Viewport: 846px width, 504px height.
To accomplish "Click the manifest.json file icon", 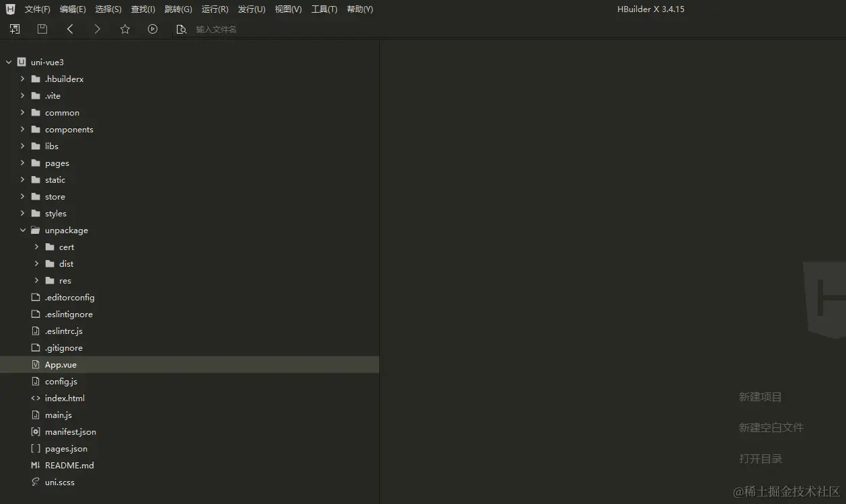I will click(36, 431).
